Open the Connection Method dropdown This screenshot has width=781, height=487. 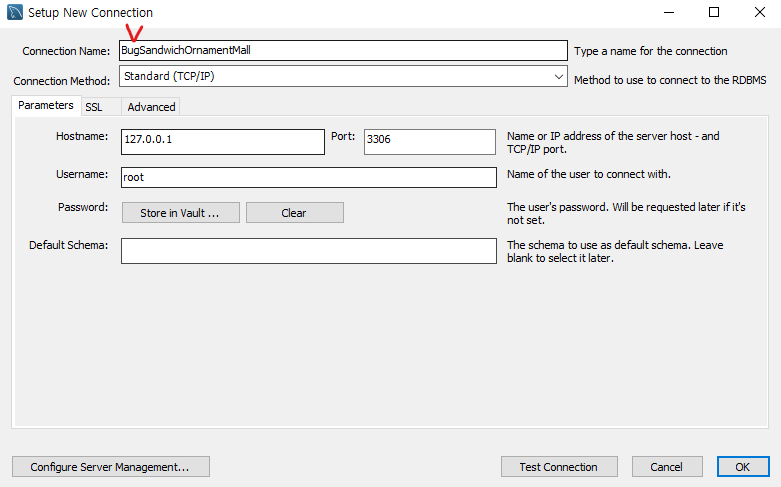tap(343, 77)
